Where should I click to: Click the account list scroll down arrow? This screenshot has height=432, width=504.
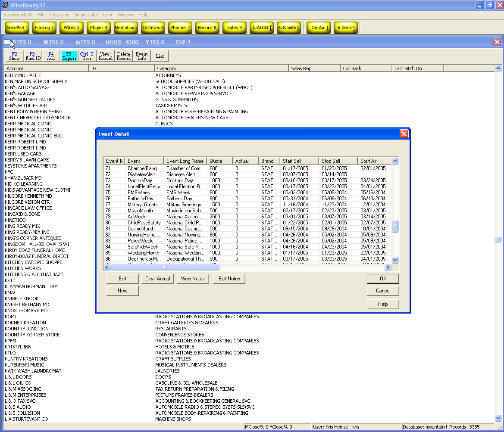(498, 418)
